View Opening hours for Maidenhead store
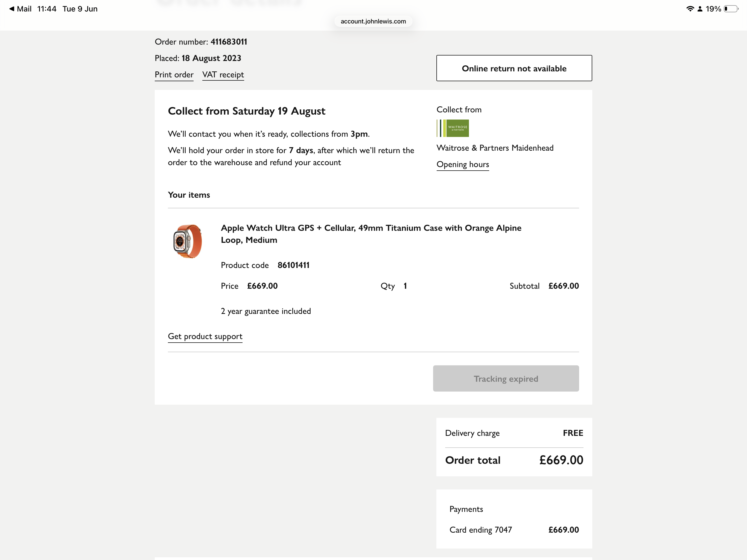Viewport: 747px width, 560px height. [x=463, y=165]
